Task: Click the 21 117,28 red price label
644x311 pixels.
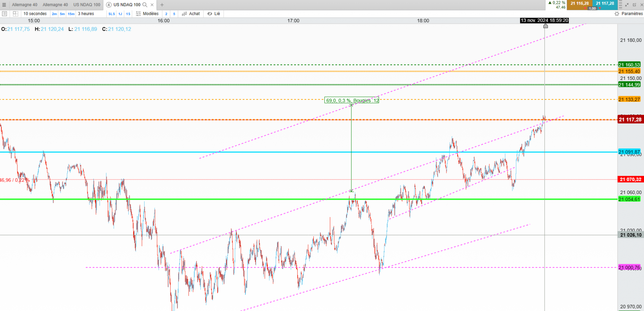Action: (x=630, y=119)
